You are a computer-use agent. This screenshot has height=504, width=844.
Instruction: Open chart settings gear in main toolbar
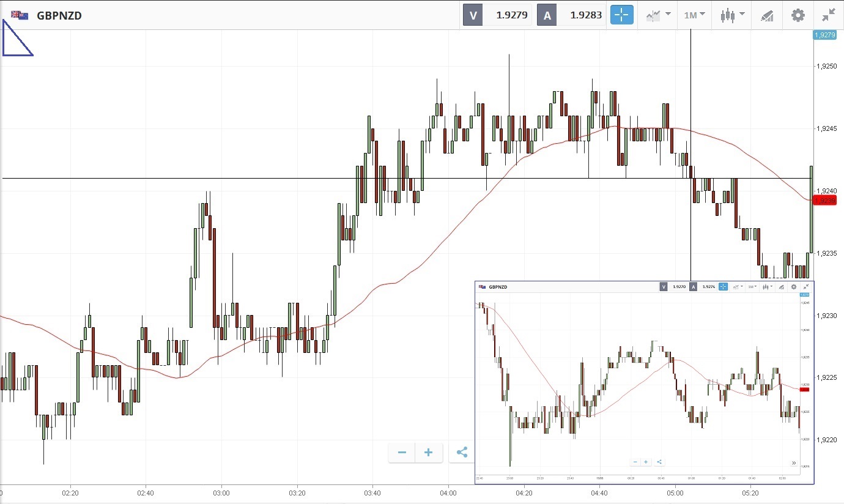click(798, 15)
